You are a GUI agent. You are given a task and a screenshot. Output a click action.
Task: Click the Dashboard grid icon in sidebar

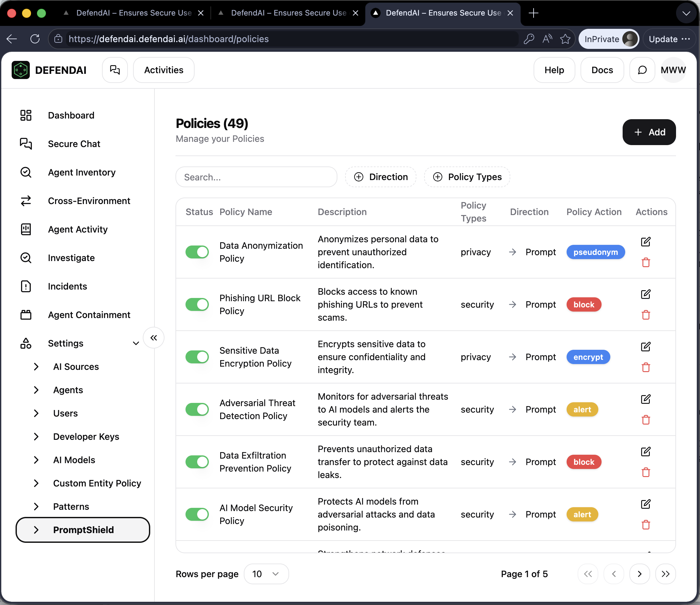point(26,115)
